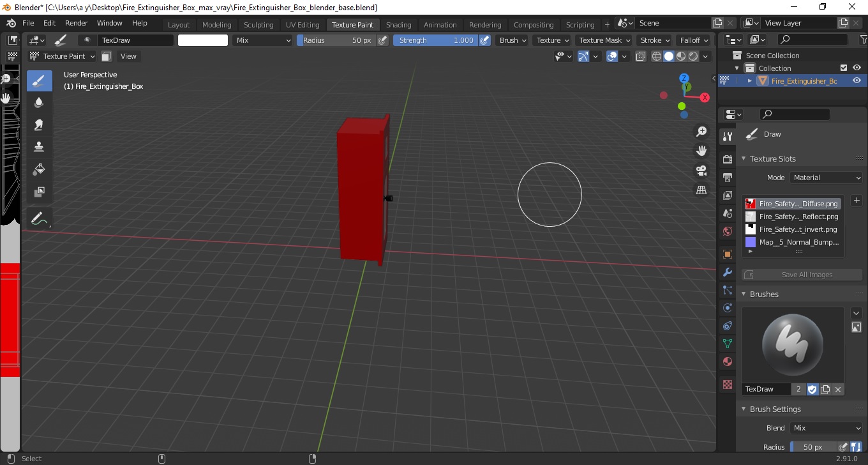The height and width of the screenshot is (465, 868).
Task: Click the white brush color swatch
Action: tap(203, 40)
